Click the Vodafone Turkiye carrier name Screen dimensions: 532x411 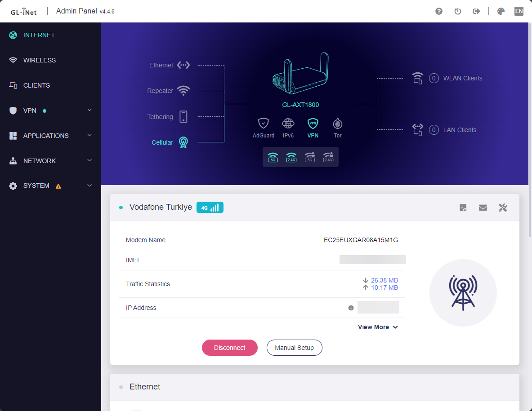pyautogui.click(x=161, y=207)
